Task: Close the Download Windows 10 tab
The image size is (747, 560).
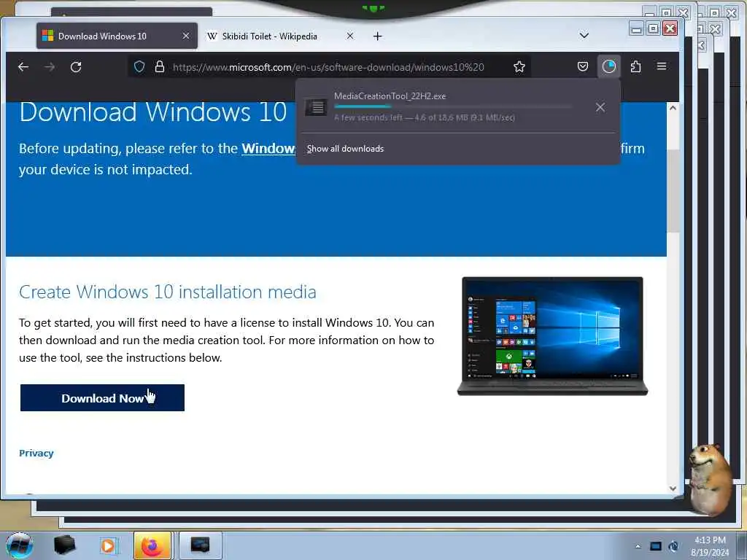Action: click(x=186, y=36)
